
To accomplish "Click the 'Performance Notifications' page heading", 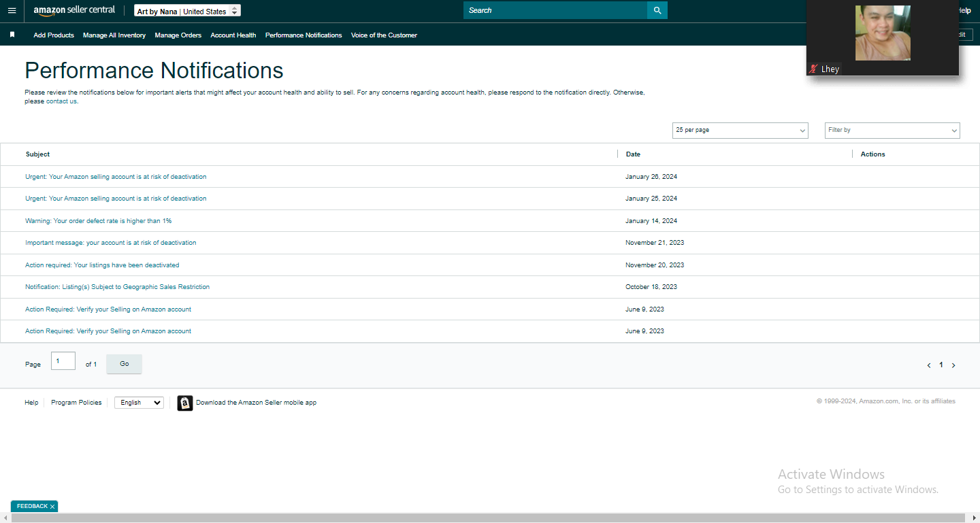I will pyautogui.click(x=154, y=71).
